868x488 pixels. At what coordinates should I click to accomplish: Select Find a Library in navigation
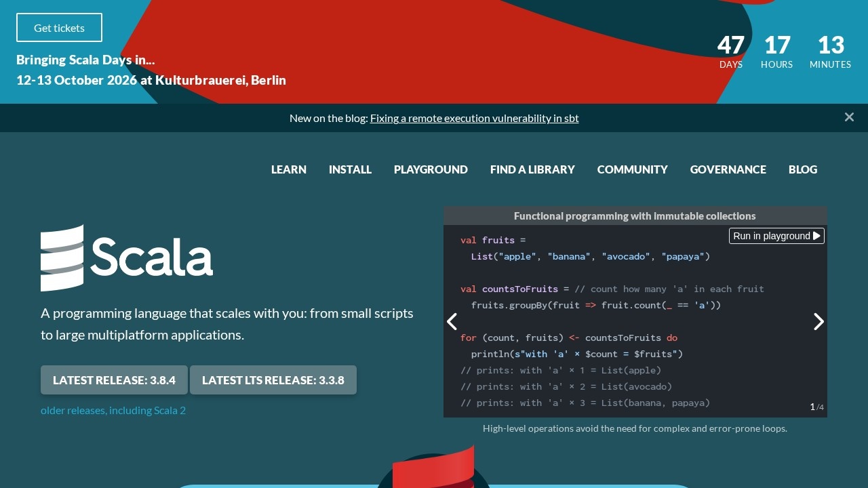coord(532,169)
